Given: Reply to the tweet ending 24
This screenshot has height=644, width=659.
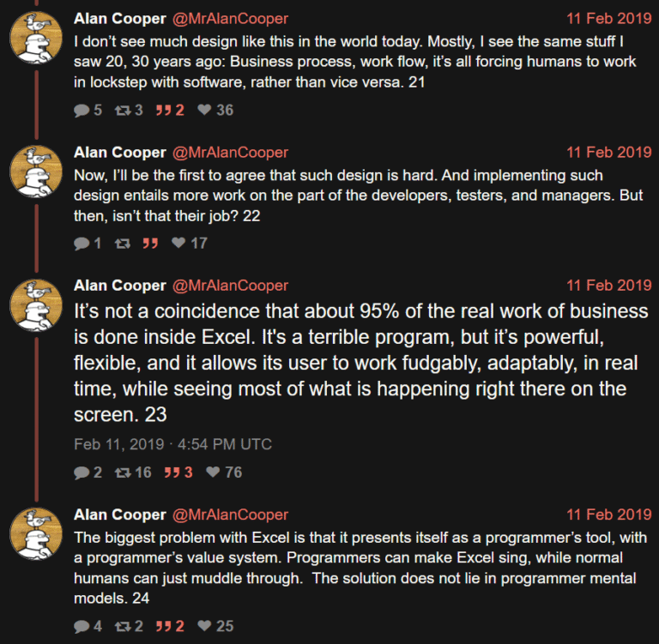Looking at the screenshot, I should (x=82, y=626).
